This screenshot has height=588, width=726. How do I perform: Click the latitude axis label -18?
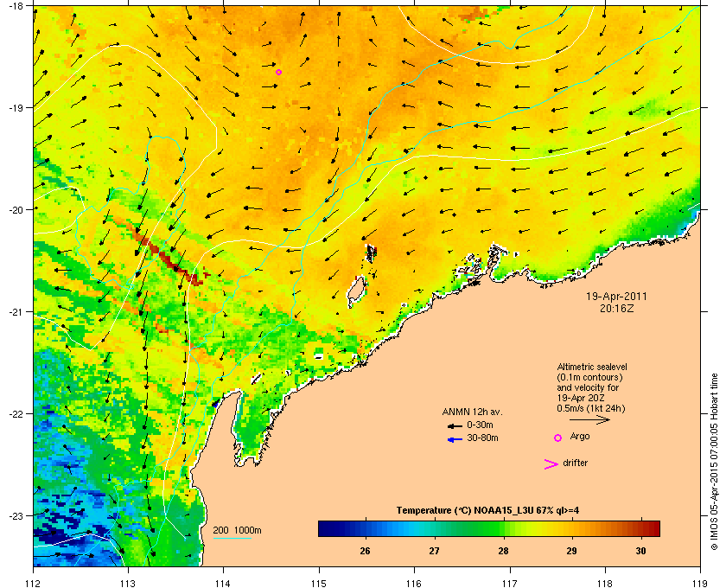[16, 5]
